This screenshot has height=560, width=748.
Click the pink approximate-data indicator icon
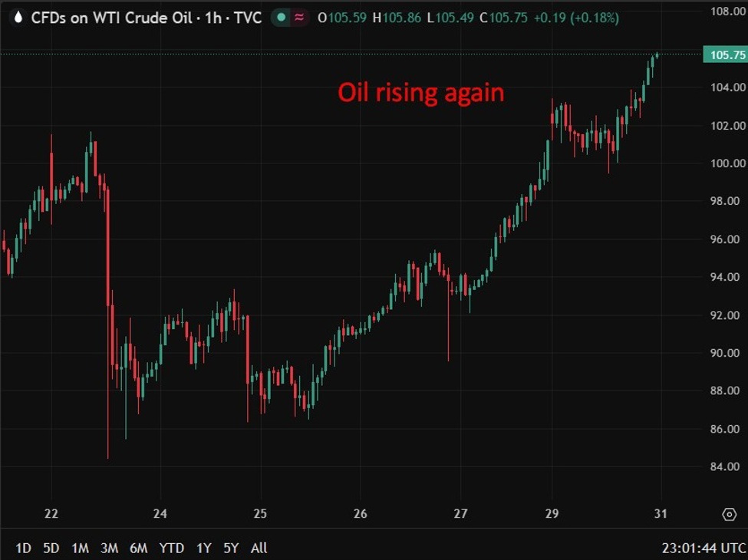[x=298, y=18]
